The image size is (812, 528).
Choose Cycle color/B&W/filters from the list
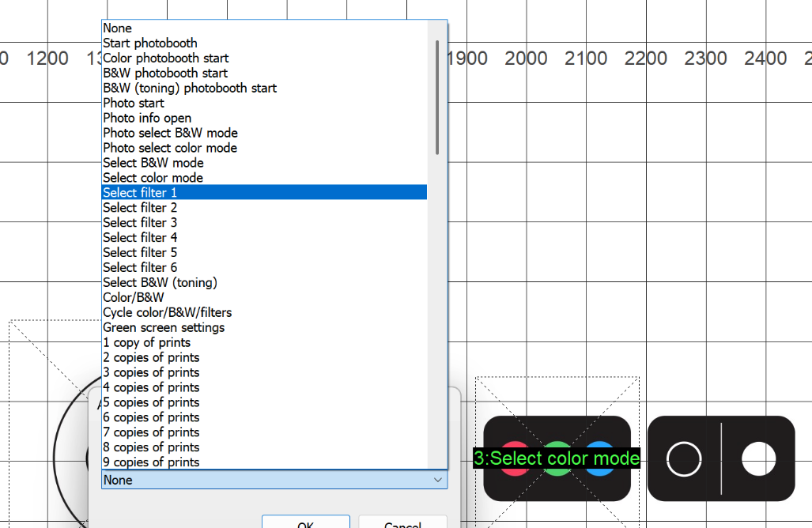click(x=167, y=312)
